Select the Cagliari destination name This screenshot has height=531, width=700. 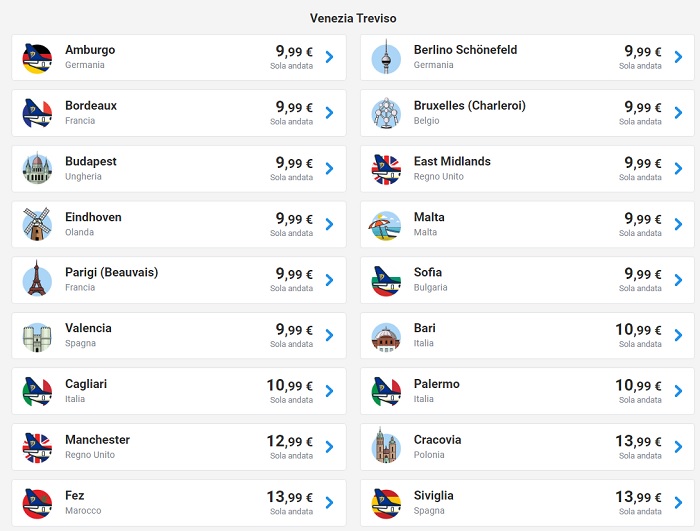[86, 384]
